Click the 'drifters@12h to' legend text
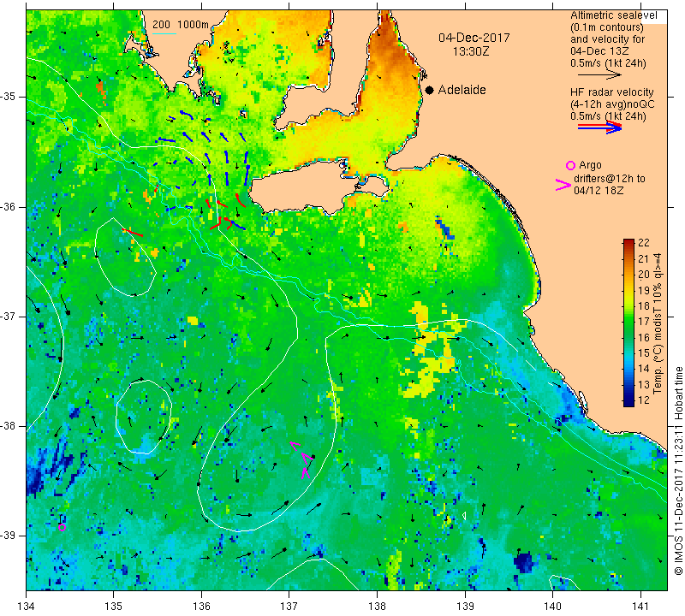Viewport: 685px width, 616px height. (x=609, y=179)
